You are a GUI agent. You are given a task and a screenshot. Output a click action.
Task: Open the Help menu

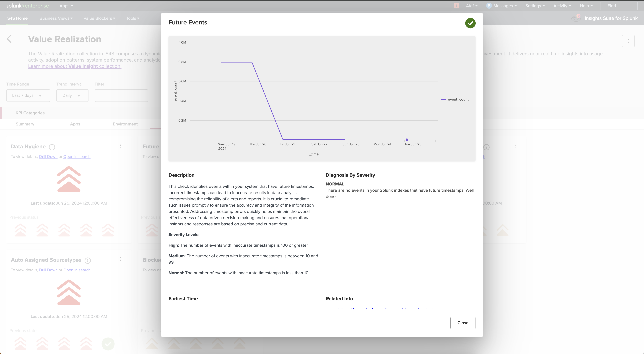[586, 6]
